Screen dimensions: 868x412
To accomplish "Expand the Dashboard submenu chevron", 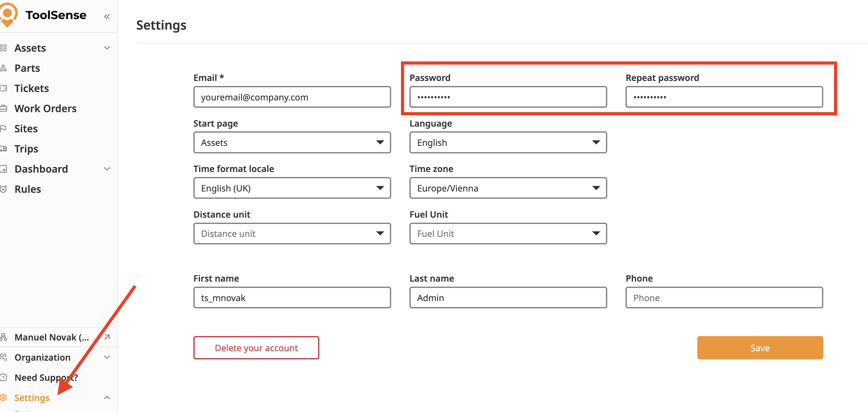I will coord(107,169).
